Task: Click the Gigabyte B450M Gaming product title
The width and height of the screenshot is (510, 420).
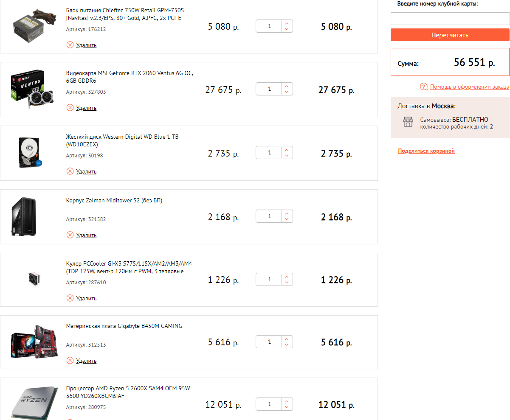Action: click(x=124, y=326)
